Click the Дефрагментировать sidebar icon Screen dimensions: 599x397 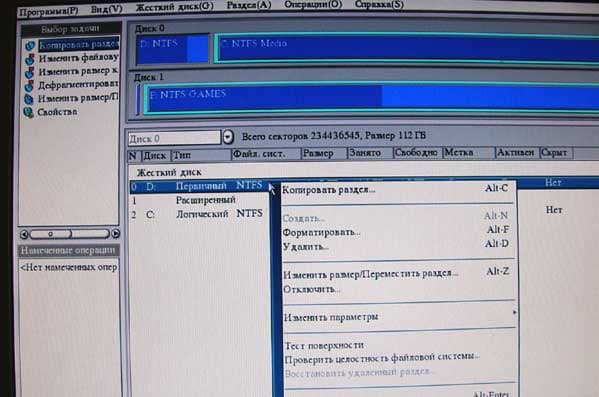tap(29, 86)
